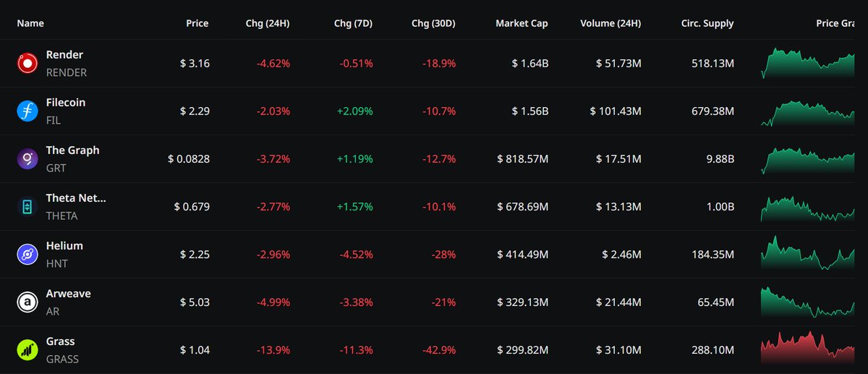Screen dimensions: 868x374
Task: Open The Graph name link
Action: coord(73,150)
